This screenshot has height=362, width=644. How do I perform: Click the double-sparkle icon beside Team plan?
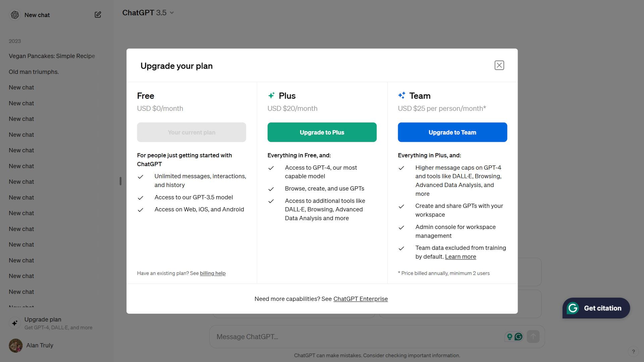coord(402,96)
